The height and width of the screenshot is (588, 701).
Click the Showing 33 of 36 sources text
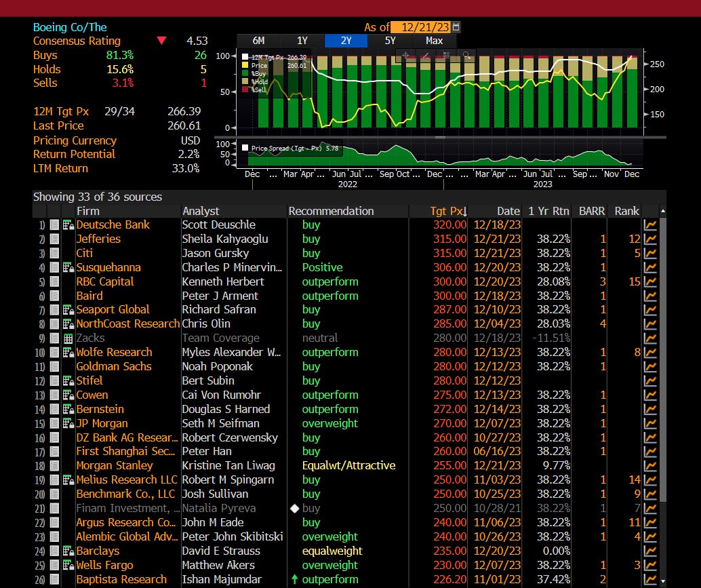click(x=98, y=197)
